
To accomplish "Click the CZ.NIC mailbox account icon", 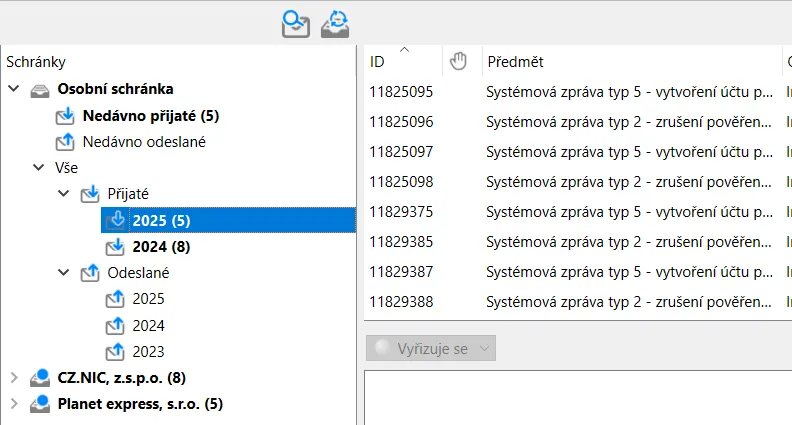I will coord(40,378).
